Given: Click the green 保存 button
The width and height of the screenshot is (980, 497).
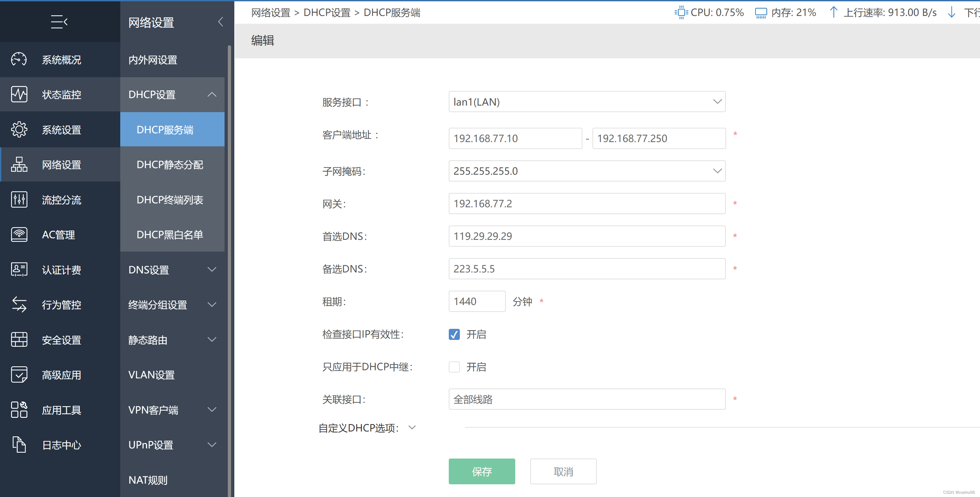Looking at the screenshot, I should 482,472.
